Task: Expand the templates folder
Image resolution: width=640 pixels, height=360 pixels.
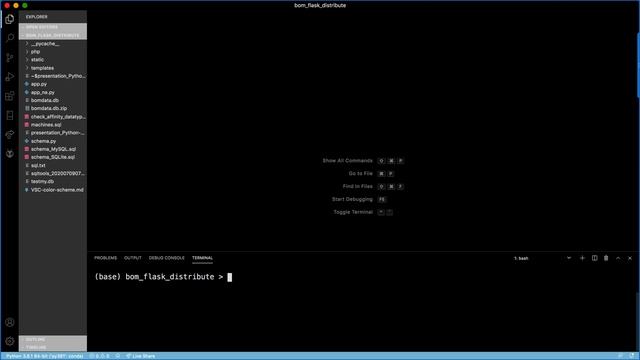Action: pos(53,68)
